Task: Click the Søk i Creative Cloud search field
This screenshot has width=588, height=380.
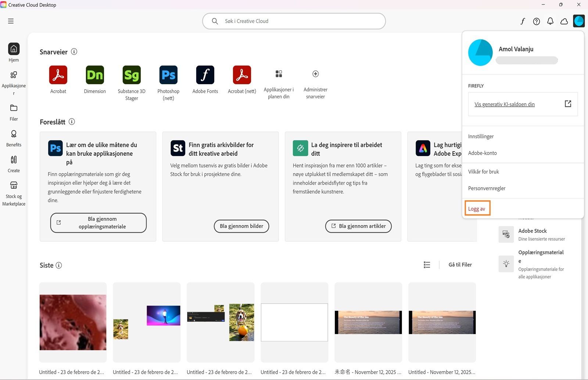Action: pyautogui.click(x=294, y=21)
